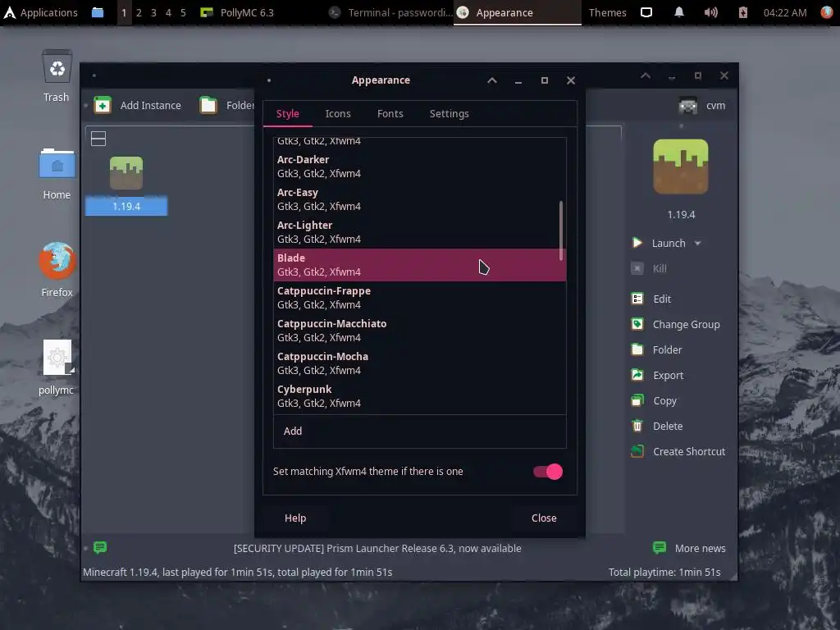This screenshot has height=630, width=840.
Task: Click the volume speaker icon
Action: click(x=711, y=12)
